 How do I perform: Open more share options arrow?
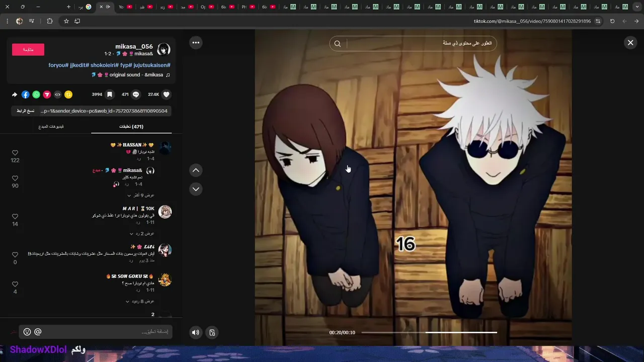(x=15, y=95)
